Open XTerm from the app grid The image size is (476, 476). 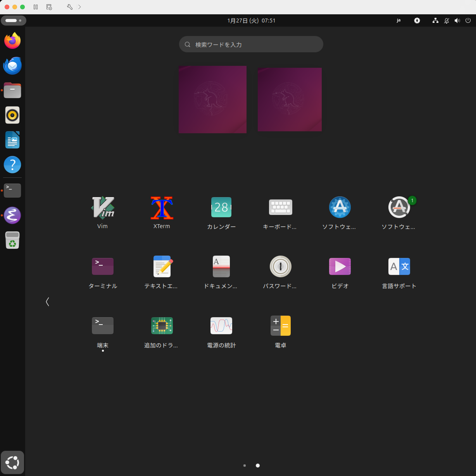click(x=162, y=207)
